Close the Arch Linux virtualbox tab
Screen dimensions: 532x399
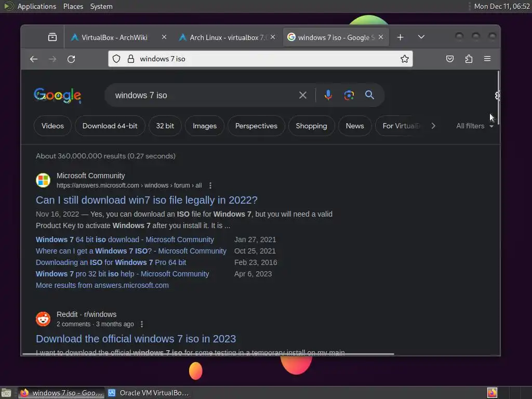pos(273,37)
